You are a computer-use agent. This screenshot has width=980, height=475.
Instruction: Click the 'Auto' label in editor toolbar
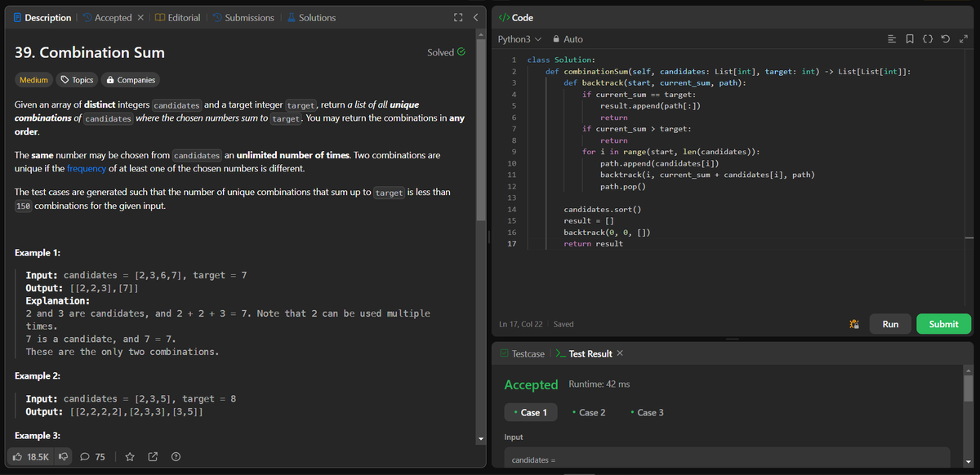click(572, 39)
